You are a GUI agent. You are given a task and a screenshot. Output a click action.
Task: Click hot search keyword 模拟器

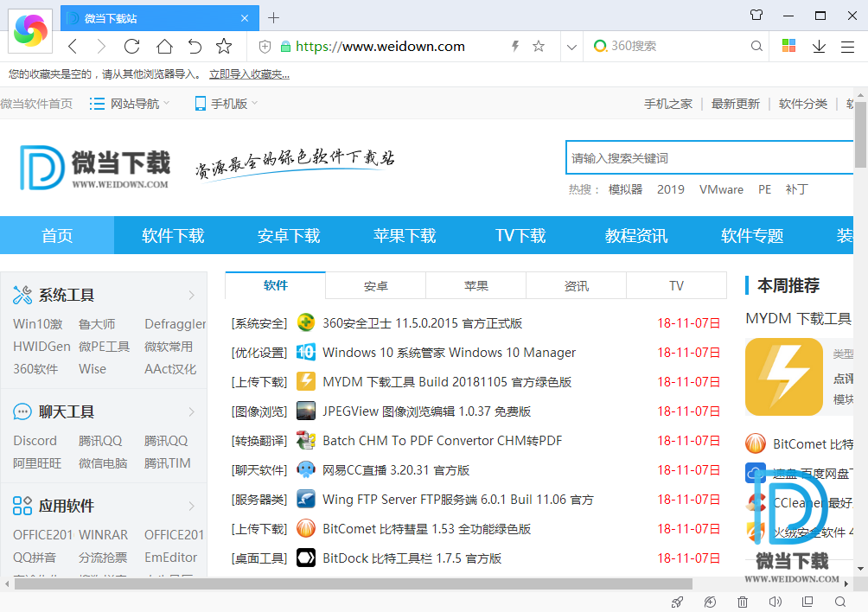(x=626, y=190)
